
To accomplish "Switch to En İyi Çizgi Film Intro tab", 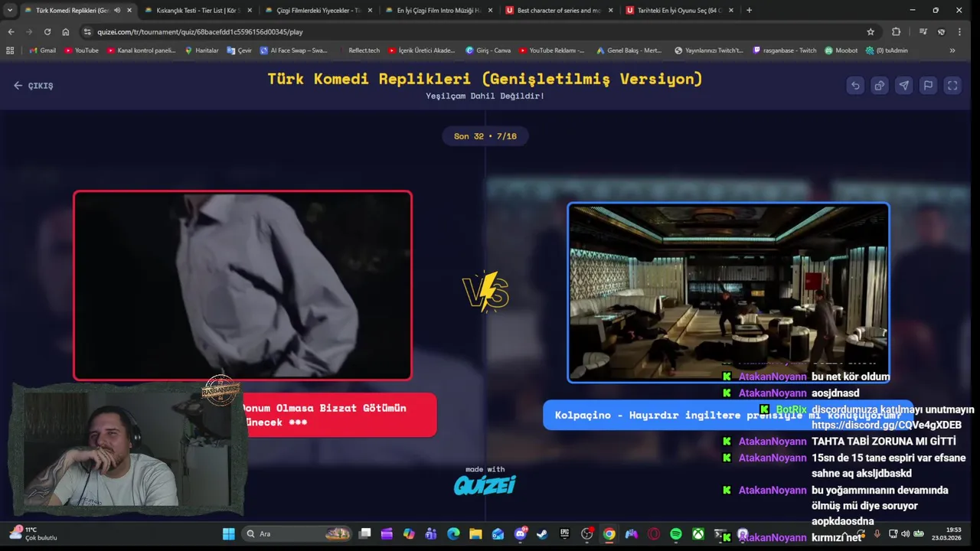I will click(439, 10).
